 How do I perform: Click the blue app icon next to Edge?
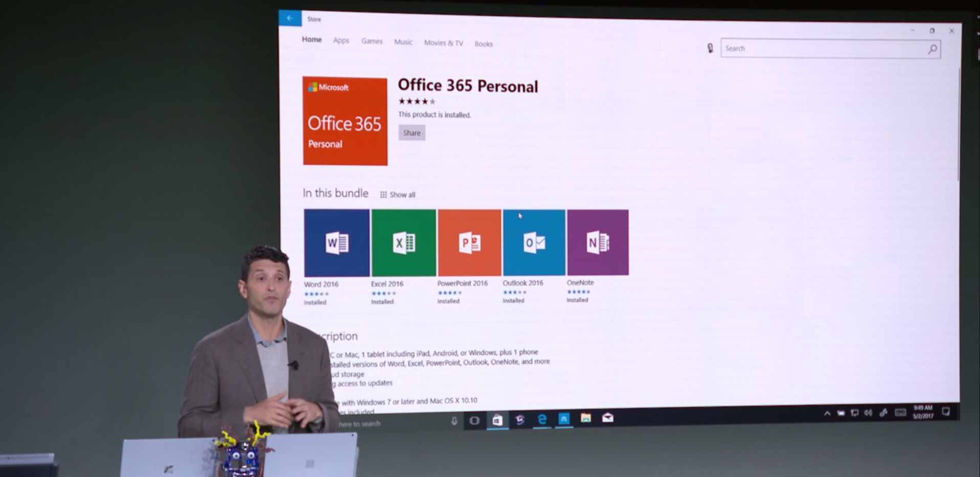[563, 419]
